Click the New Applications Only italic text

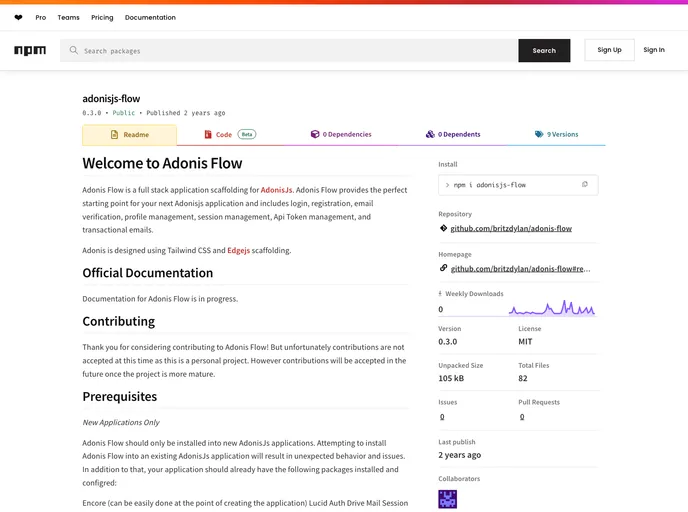(121, 422)
